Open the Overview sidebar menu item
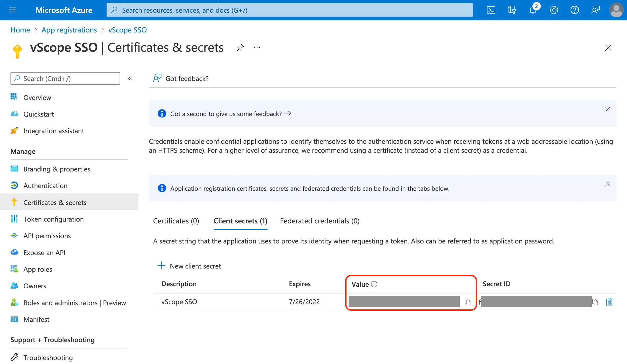 tap(37, 97)
